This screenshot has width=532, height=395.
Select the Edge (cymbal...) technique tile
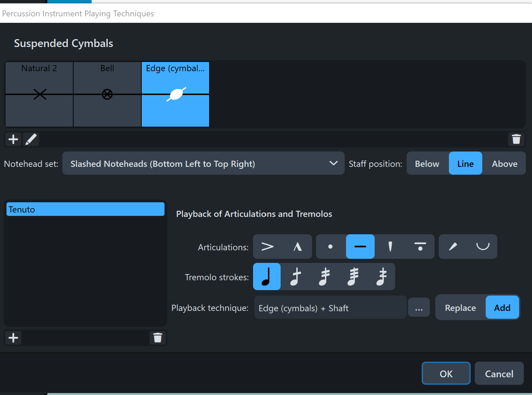[175, 94]
